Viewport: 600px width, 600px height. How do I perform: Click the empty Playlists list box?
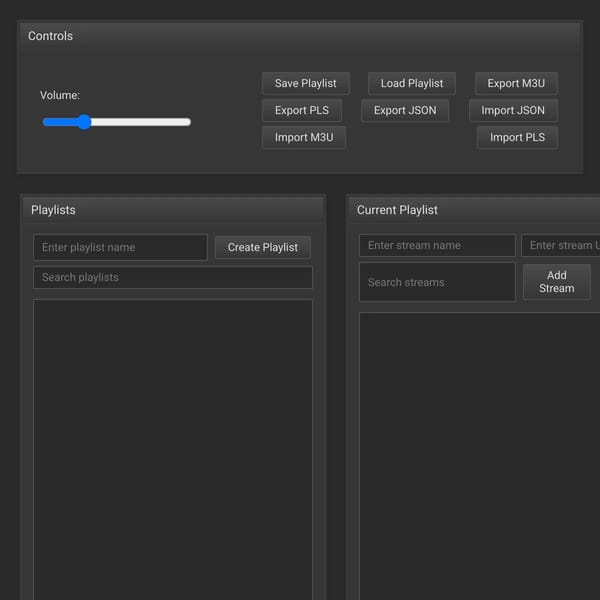[x=173, y=449]
